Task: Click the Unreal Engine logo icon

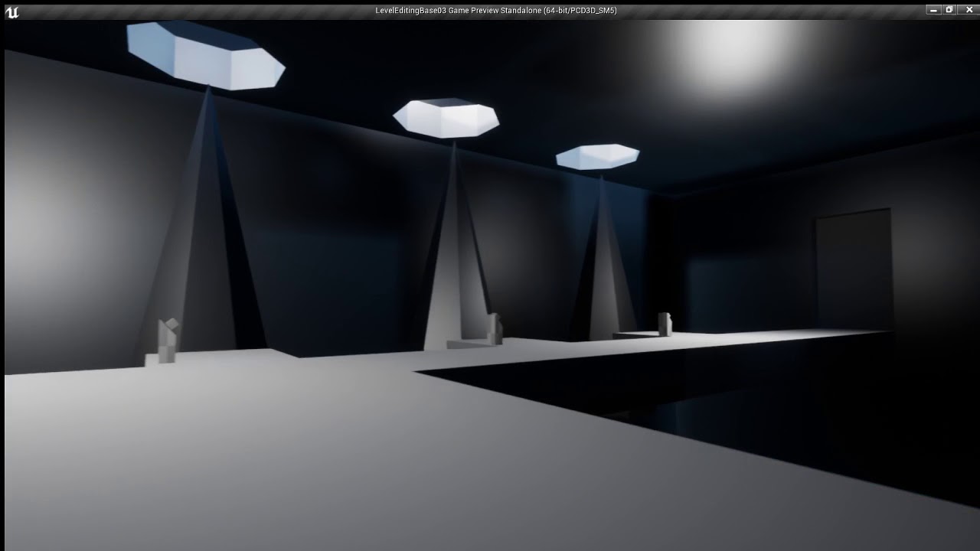Action: (11, 11)
